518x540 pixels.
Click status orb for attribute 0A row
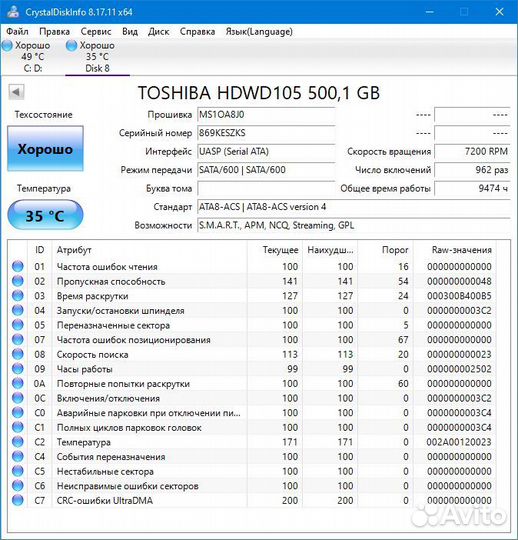[x=18, y=383]
